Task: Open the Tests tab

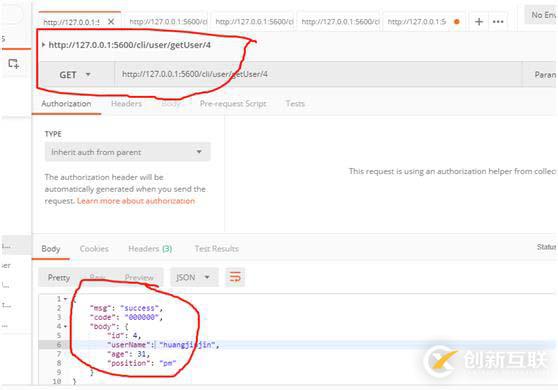Action: pos(295,104)
